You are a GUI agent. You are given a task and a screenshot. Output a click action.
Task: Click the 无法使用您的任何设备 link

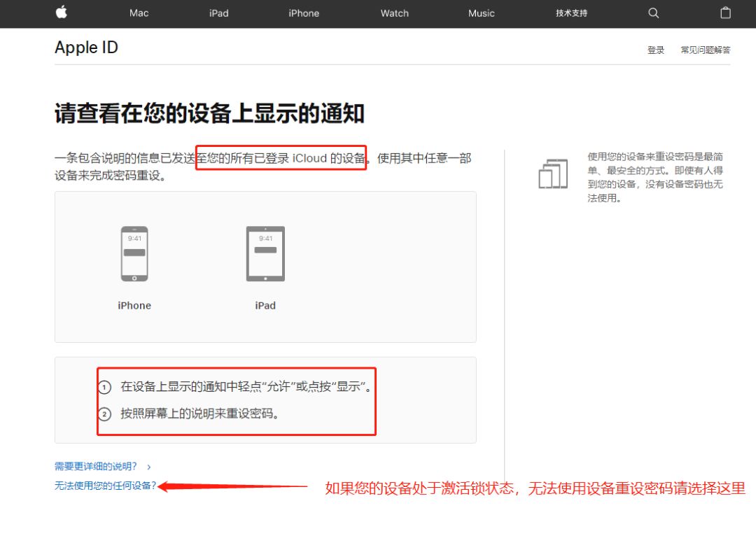coord(104,484)
